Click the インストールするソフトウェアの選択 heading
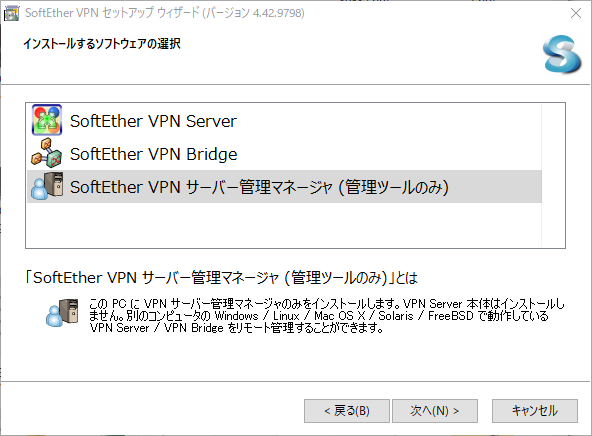592x436 pixels. click(102, 44)
